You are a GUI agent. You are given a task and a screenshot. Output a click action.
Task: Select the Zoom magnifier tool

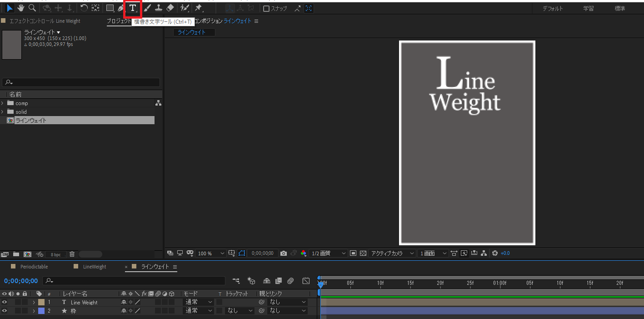click(32, 8)
